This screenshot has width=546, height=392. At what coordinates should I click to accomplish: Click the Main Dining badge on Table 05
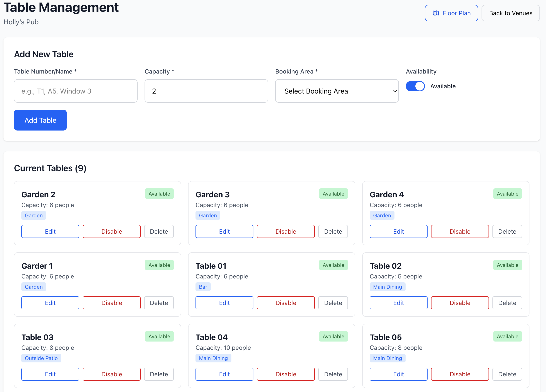click(387, 358)
